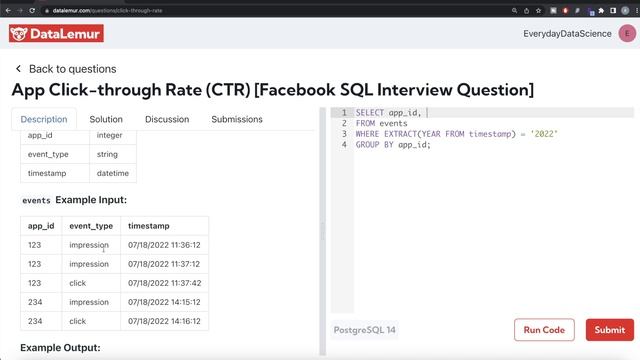Click the description panel vertical scrollbar

(323, 231)
